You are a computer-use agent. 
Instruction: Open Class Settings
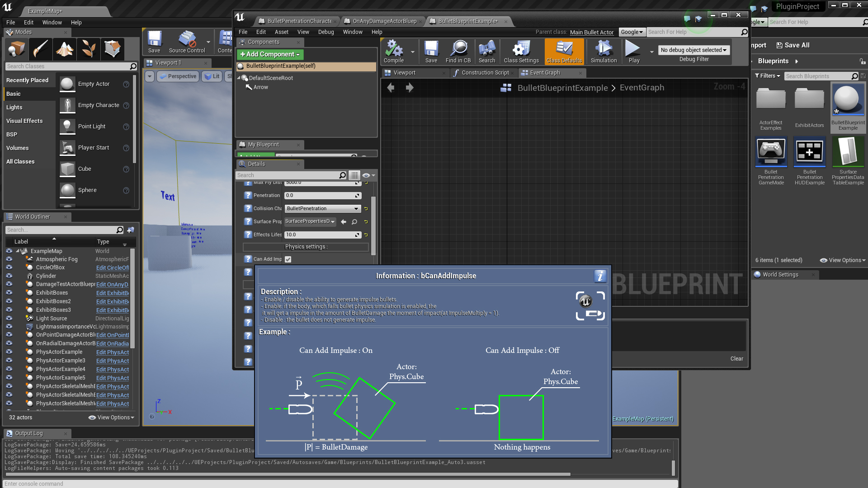pos(521,51)
